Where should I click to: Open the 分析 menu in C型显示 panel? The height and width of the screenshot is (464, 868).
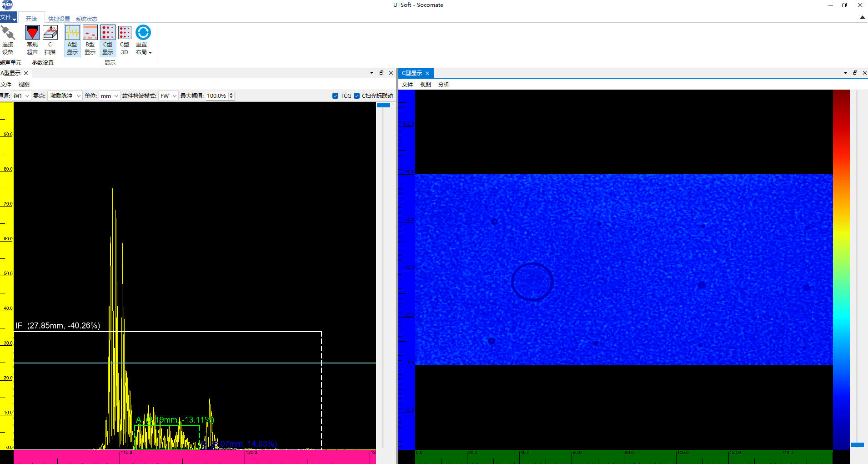[x=444, y=85]
